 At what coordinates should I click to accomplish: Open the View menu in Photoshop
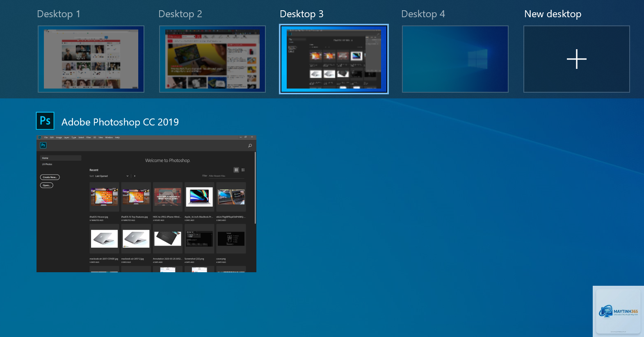click(x=100, y=138)
